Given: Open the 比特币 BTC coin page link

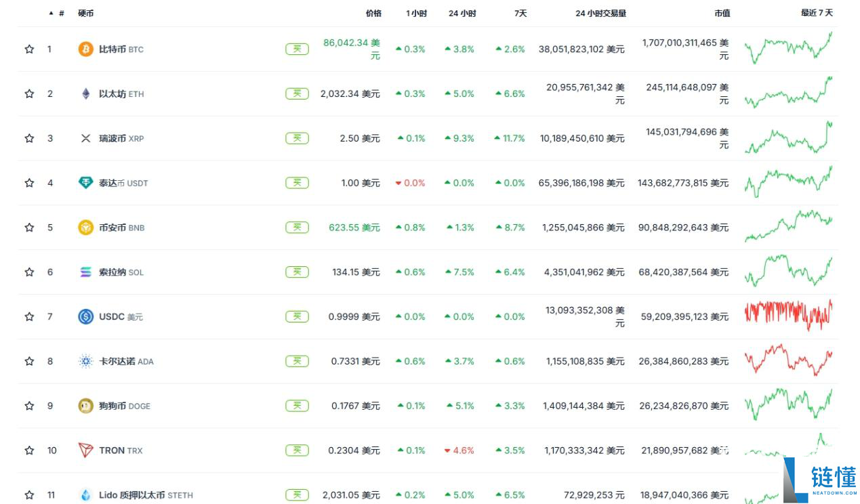Looking at the screenshot, I should (121, 49).
